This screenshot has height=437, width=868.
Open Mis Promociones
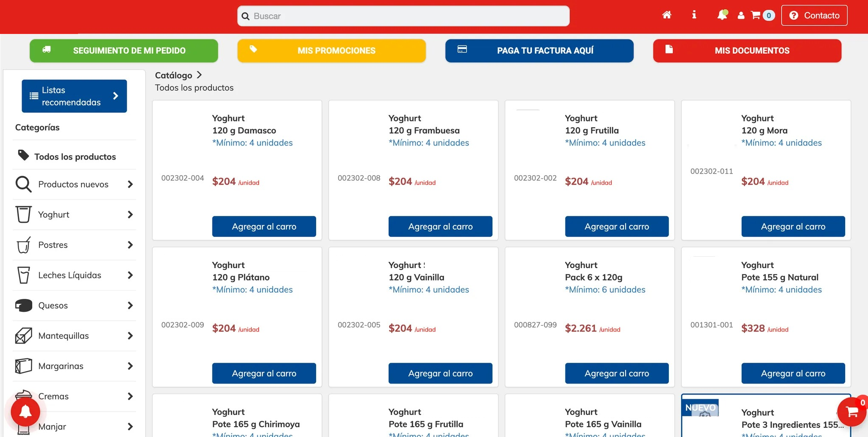(331, 50)
